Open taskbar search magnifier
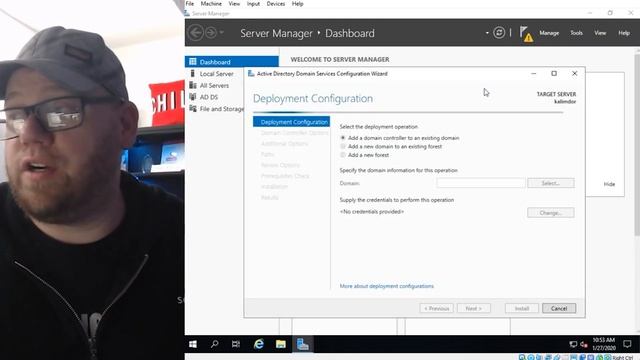Viewport: 640px width, 360px height. [214, 344]
